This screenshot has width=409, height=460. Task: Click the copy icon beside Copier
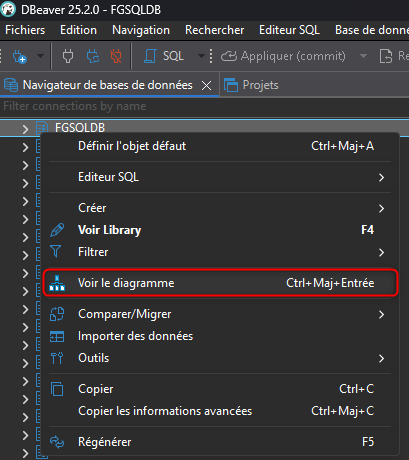click(x=57, y=389)
